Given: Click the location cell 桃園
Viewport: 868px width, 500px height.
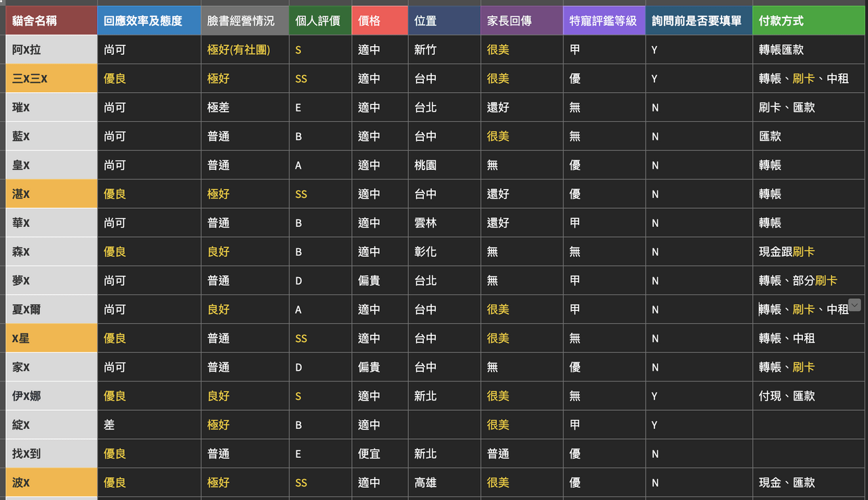Looking at the screenshot, I should pyautogui.click(x=444, y=165).
